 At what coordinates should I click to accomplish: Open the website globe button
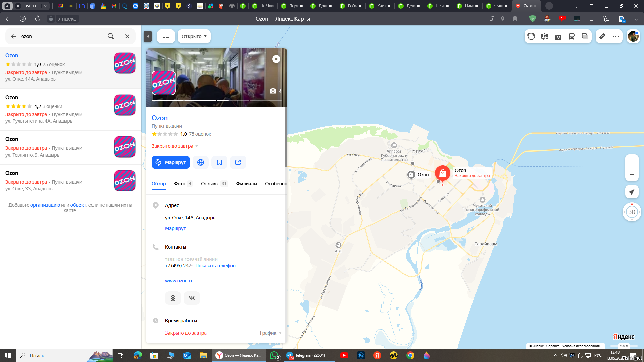(201, 162)
